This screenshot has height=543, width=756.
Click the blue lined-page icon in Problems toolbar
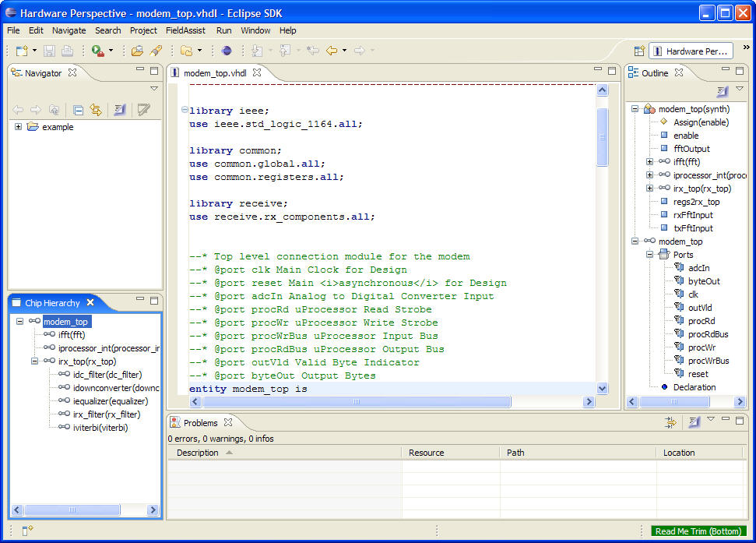click(x=694, y=422)
